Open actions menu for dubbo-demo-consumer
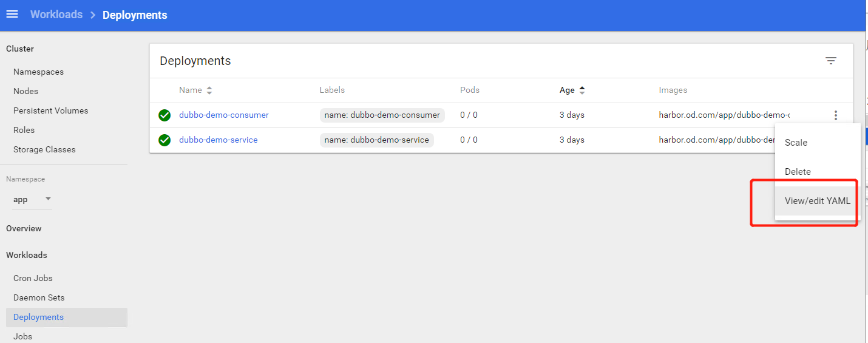The width and height of the screenshot is (868, 343). click(836, 115)
